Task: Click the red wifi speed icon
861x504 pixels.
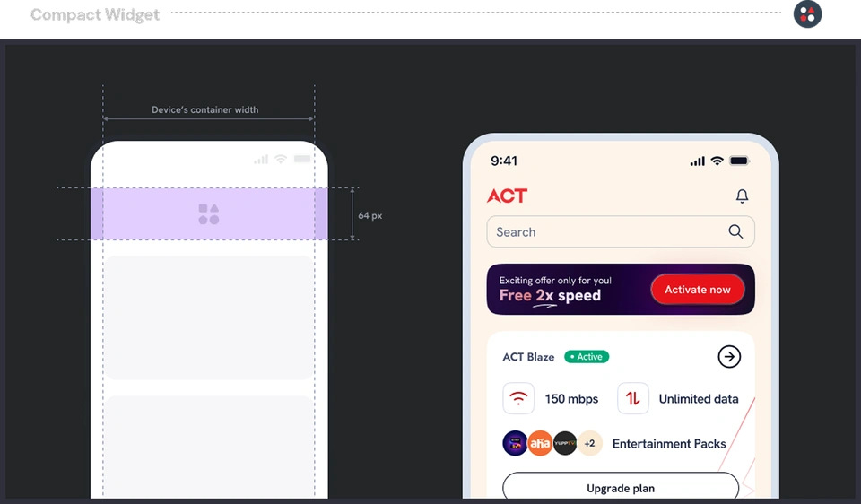Action: pos(518,398)
